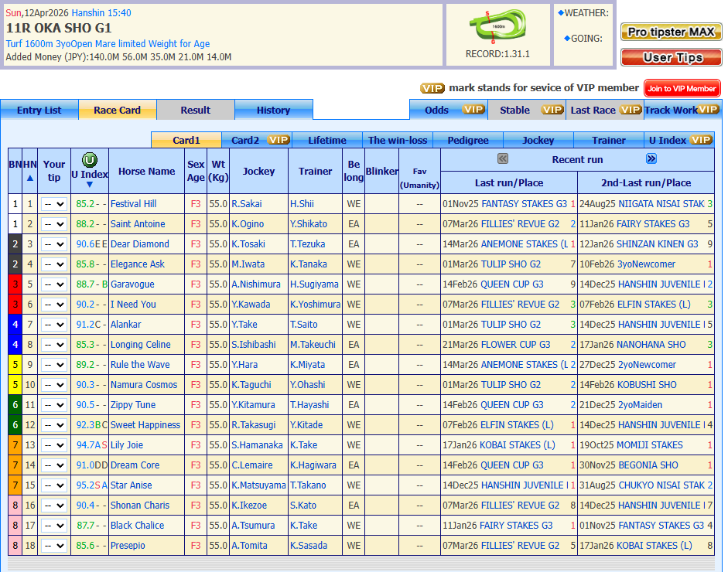Open Your tip dropdown for Lily Joie
The height and width of the screenshot is (572, 728).
(54, 445)
